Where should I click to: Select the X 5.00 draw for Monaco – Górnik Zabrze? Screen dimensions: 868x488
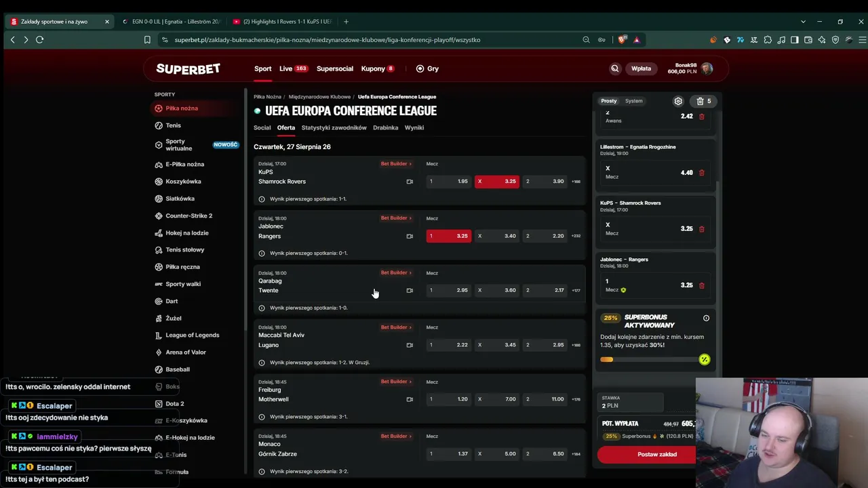coord(497,453)
